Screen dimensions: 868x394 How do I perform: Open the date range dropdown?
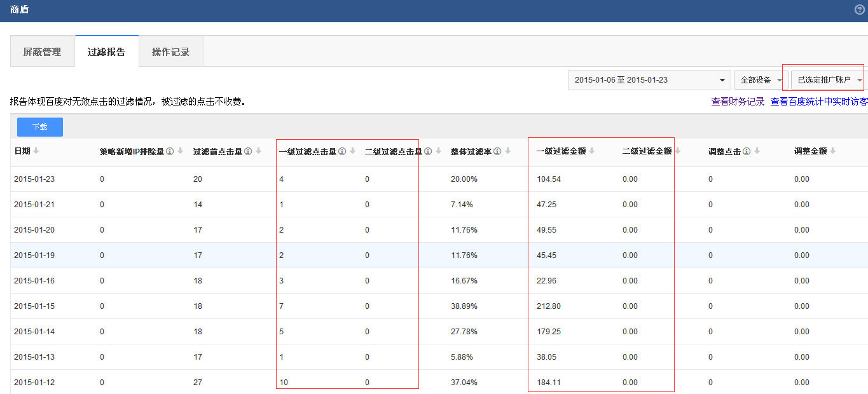[649, 80]
